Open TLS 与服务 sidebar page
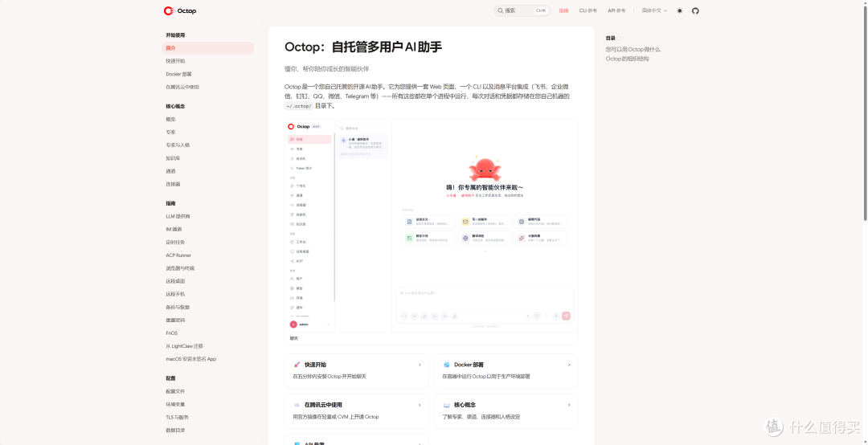The height and width of the screenshot is (445, 868). pos(177,418)
